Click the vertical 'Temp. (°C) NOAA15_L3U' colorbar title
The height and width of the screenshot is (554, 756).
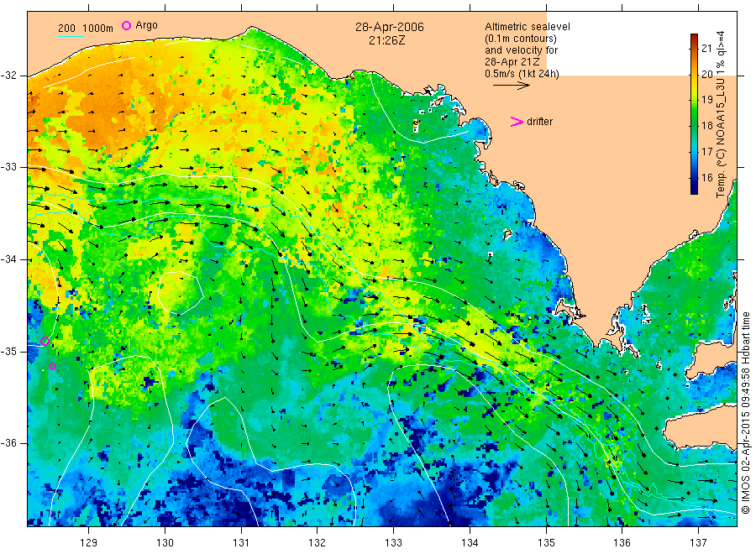721,114
